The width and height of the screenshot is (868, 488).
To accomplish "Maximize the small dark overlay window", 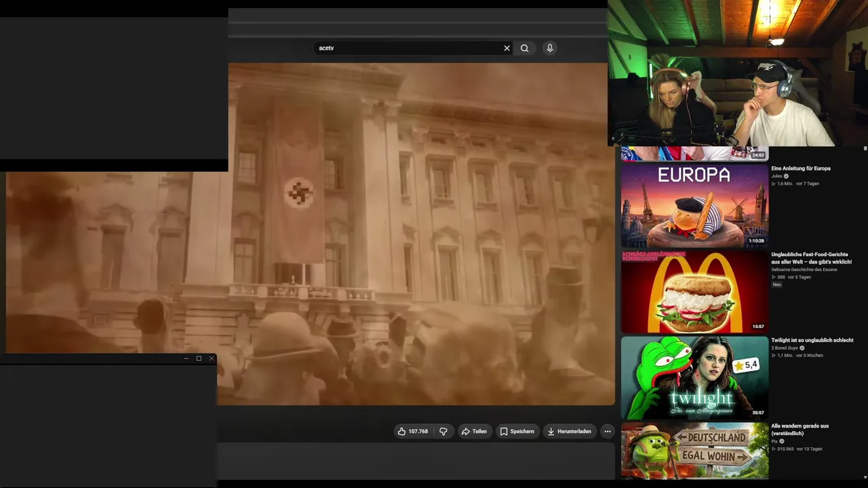I will [x=199, y=359].
